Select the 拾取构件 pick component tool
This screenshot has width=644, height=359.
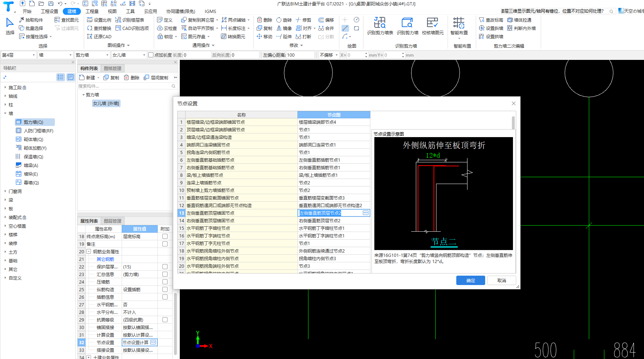[31, 20]
